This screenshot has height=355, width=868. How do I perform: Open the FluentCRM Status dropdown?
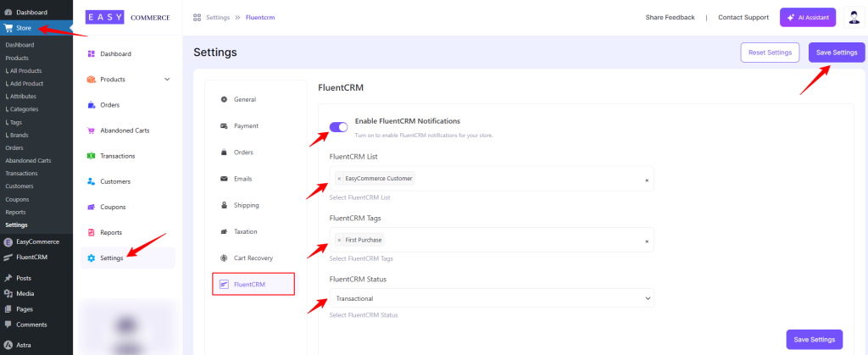pyautogui.click(x=492, y=298)
